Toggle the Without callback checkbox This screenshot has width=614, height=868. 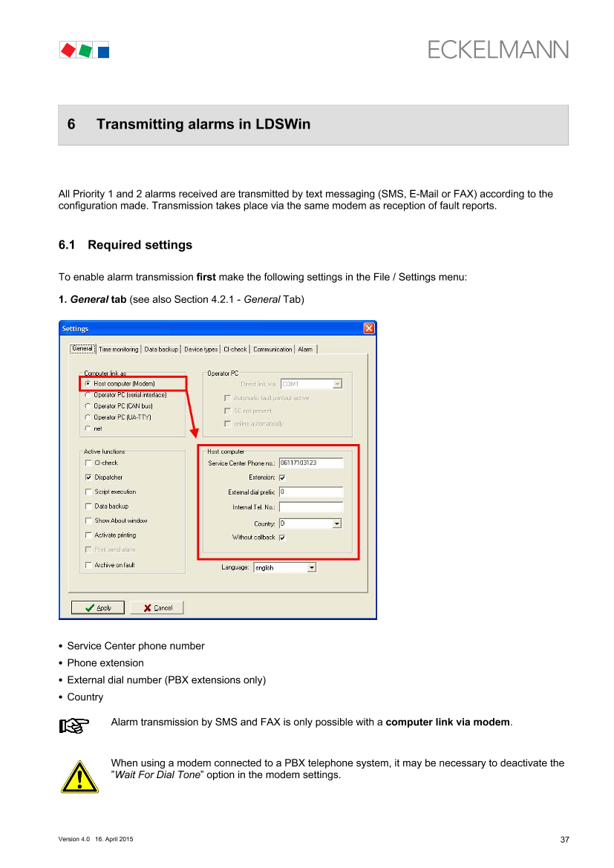(x=282, y=538)
